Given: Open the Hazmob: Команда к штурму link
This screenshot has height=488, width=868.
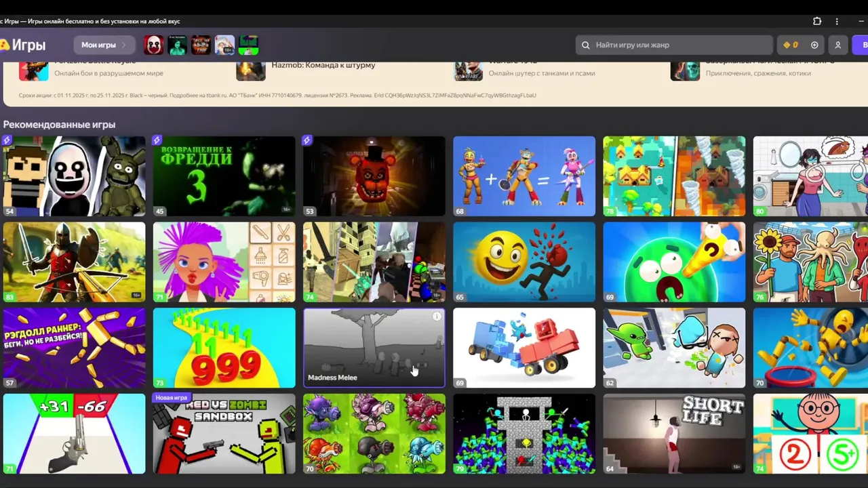Looking at the screenshot, I should tap(323, 66).
